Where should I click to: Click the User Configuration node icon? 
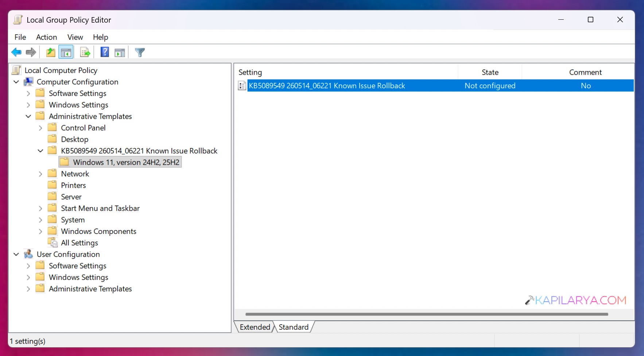(28, 254)
